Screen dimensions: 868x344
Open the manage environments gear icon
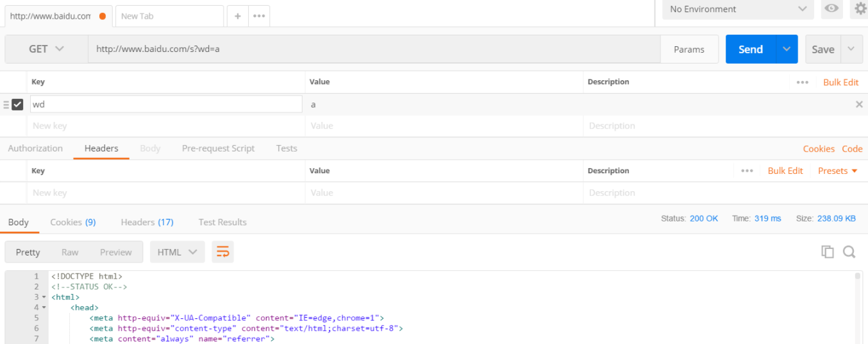860,8
